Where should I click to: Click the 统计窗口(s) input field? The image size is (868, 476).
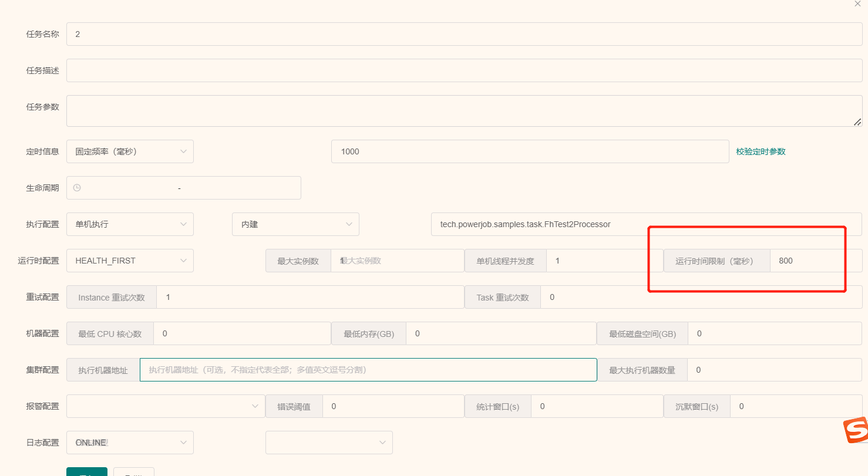[x=597, y=406]
